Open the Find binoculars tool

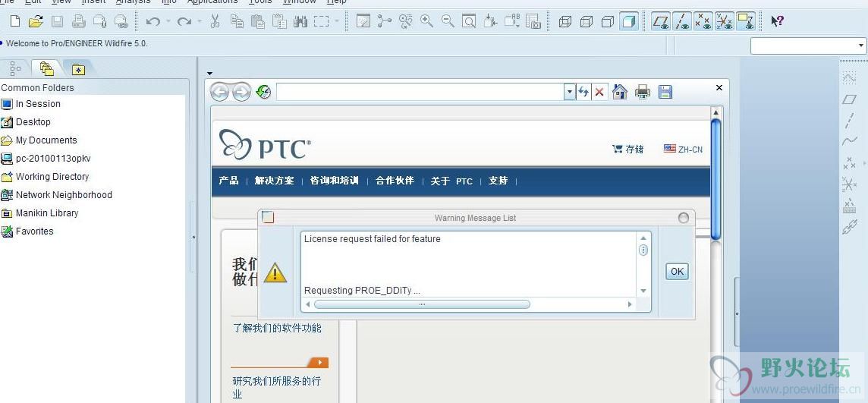coord(300,21)
